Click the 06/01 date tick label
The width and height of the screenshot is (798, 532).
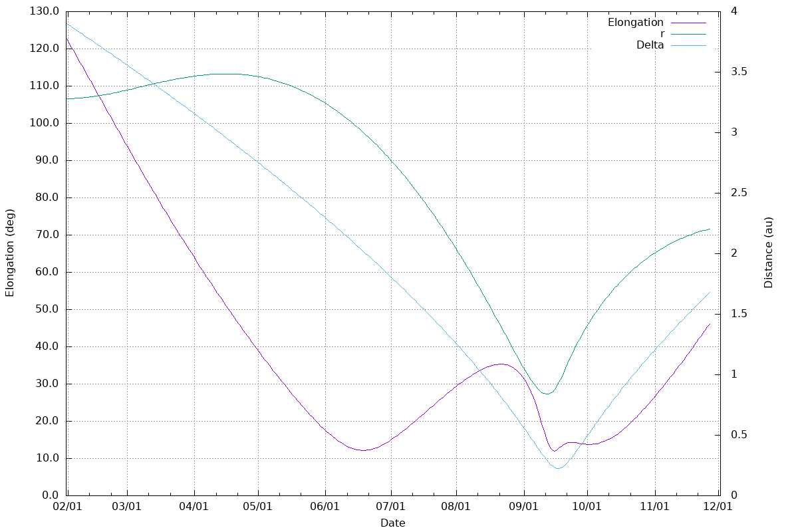[326, 507]
